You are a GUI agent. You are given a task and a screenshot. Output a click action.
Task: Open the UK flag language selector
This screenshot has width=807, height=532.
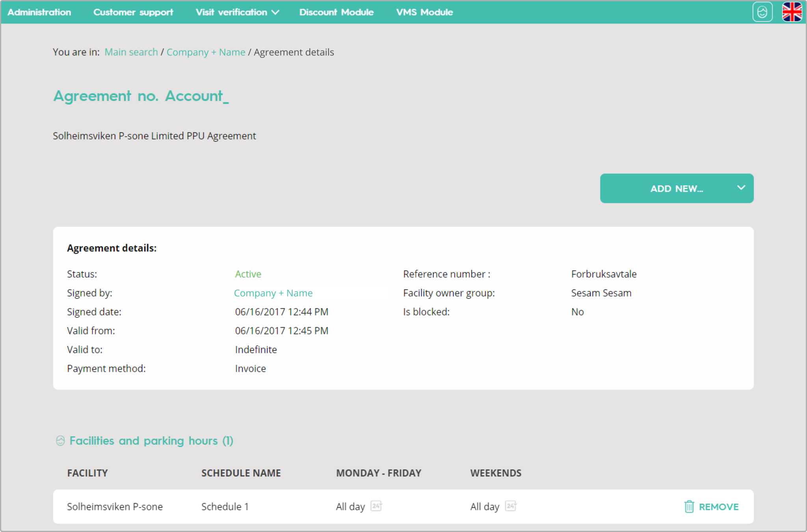pos(792,12)
